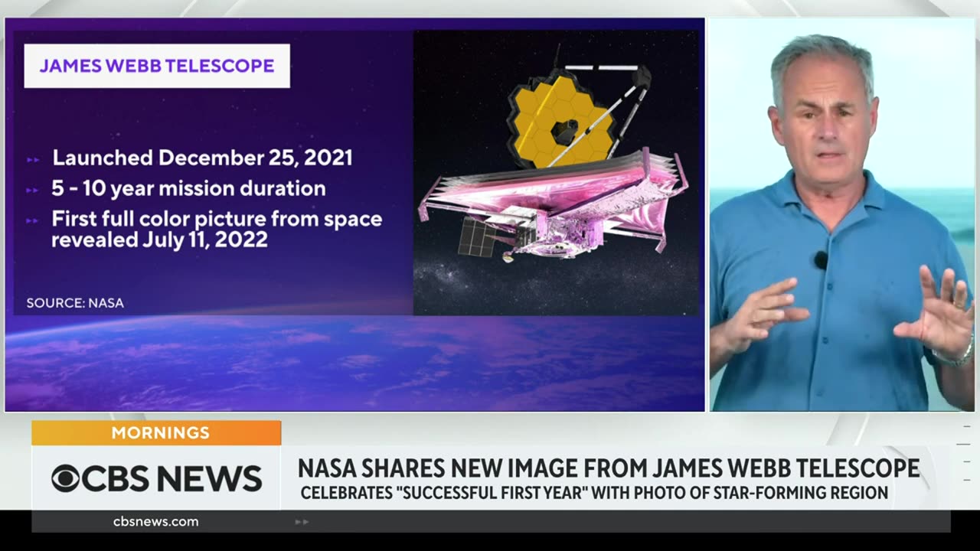Screen dimensions: 980x551
Task: Click the lapel microphone on the blue shirt
Action: click(x=821, y=260)
